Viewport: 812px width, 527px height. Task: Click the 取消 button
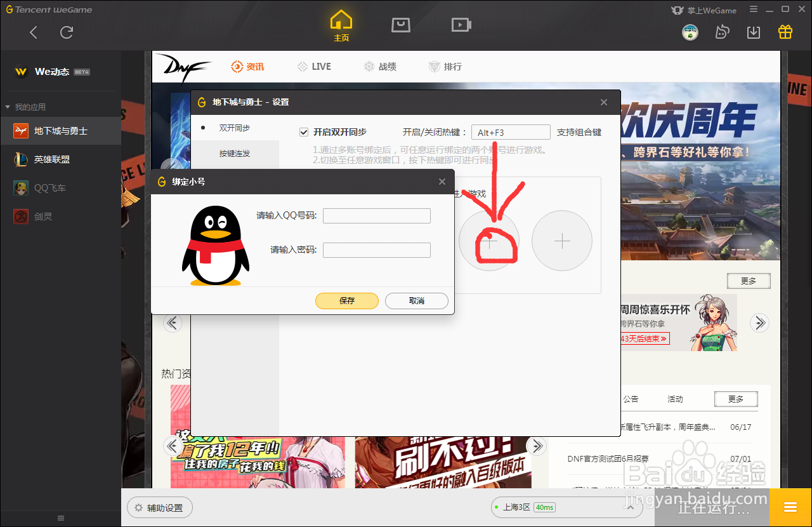[417, 301]
